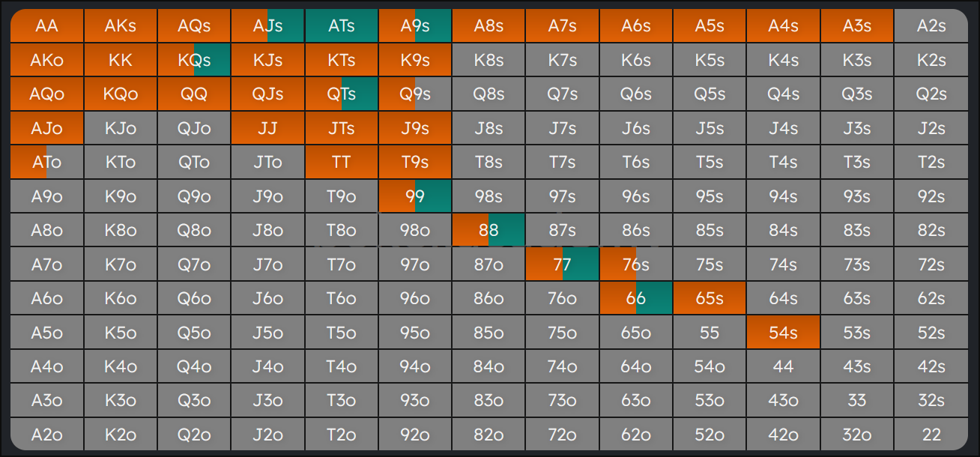This screenshot has height=457, width=980.
Task: Select the 99 pocket pair cell
Action: point(415,196)
